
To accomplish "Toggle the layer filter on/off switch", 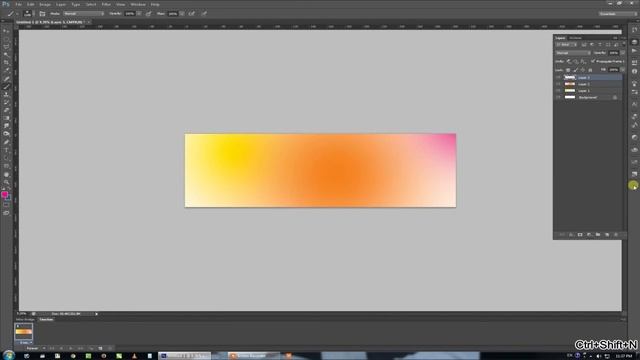I will [x=623, y=44].
